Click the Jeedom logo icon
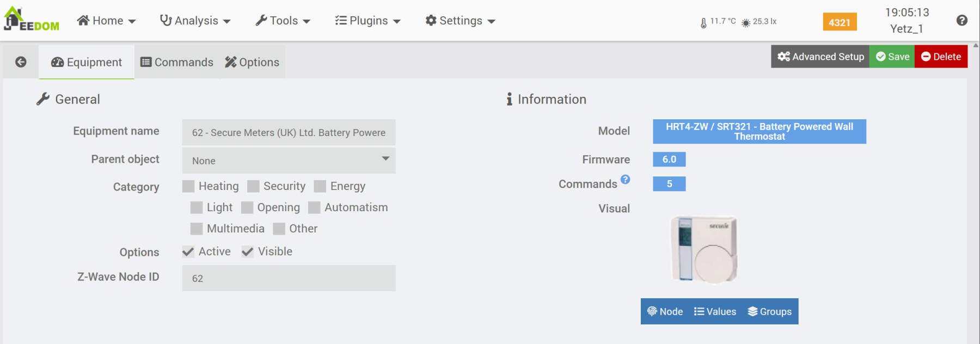980x344 pixels. (31, 20)
